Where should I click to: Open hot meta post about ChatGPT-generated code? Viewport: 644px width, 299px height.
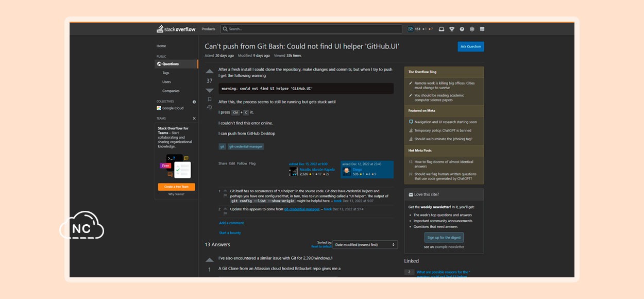(x=446, y=176)
